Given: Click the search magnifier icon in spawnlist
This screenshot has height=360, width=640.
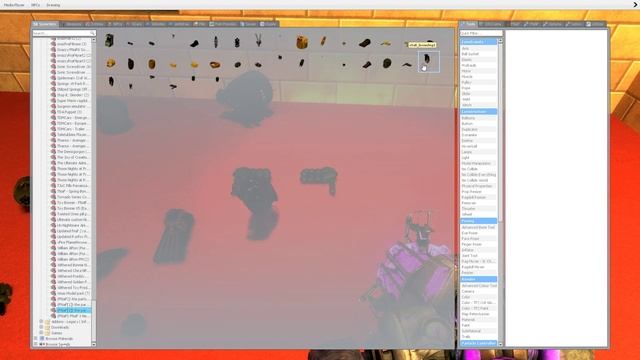Looking at the screenshot, I should coord(92,33).
